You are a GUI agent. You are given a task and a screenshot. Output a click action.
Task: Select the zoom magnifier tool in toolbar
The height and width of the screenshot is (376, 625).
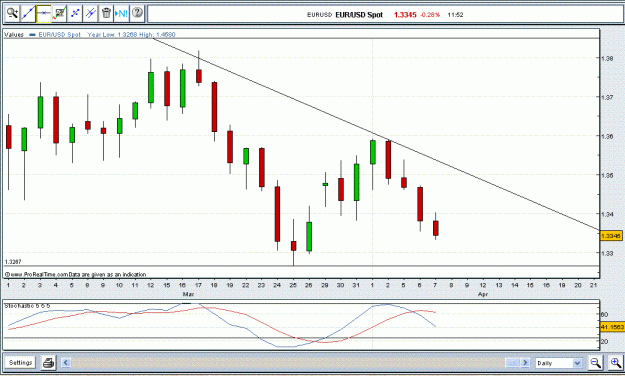tap(12, 14)
